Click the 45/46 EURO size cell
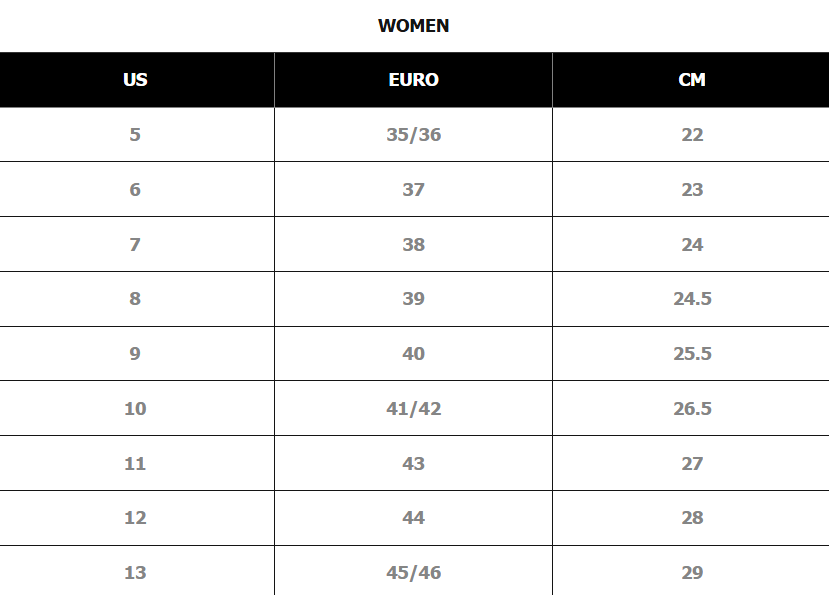 (x=413, y=571)
